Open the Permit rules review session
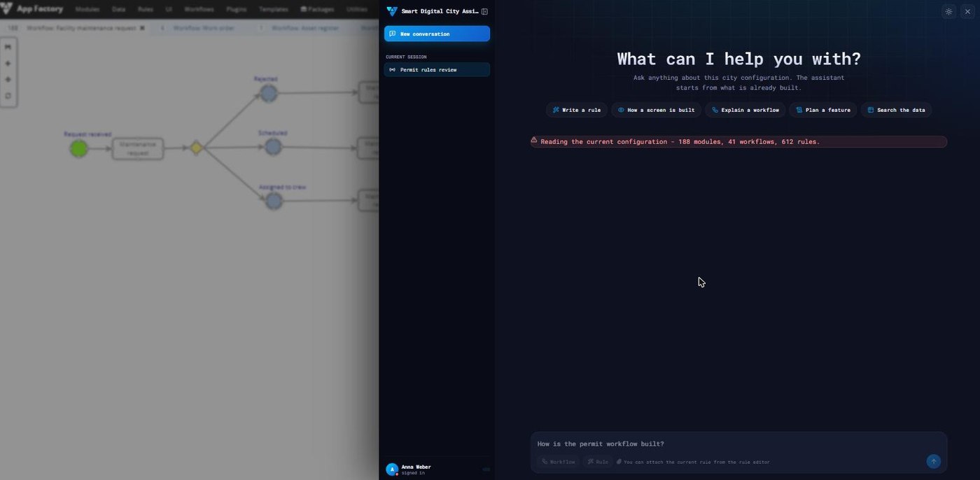The image size is (980, 480). (437, 70)
